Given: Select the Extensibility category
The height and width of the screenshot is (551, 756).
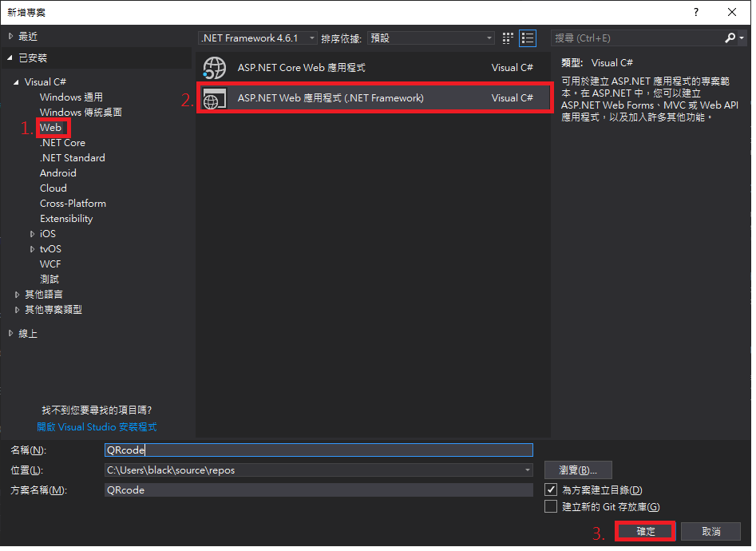Looking at the screenshot, I should (x=66, y=219).
